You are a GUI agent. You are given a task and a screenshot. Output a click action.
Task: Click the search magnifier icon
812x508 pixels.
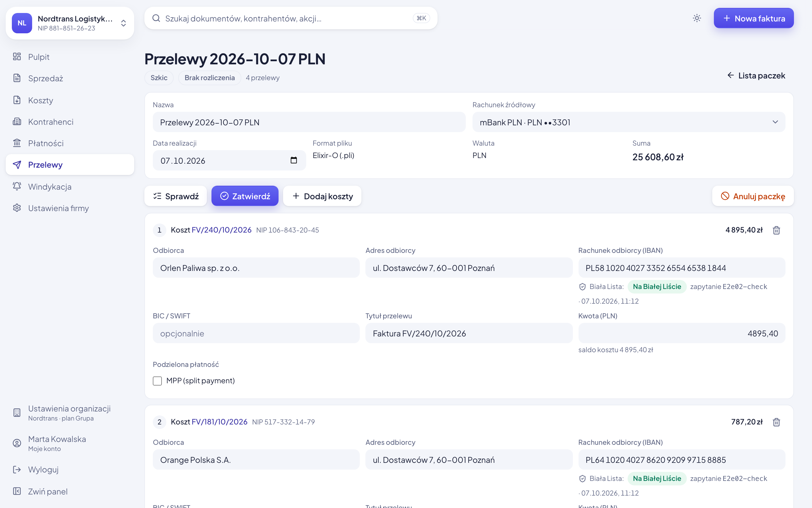[156, 18]
